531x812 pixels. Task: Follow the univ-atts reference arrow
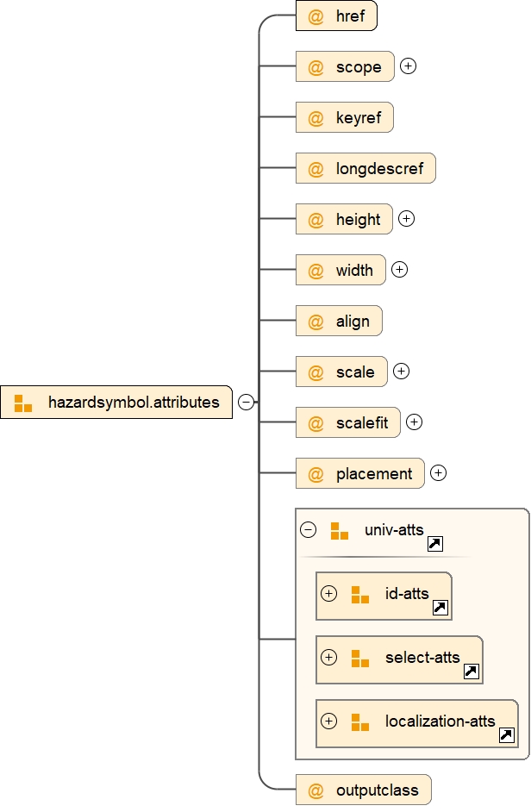point(435,544)
